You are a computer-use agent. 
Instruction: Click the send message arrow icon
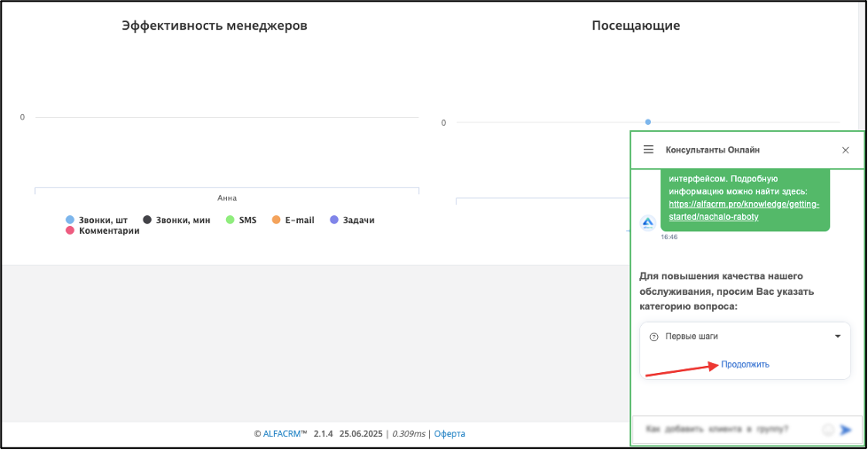click(x=845, y=430)
